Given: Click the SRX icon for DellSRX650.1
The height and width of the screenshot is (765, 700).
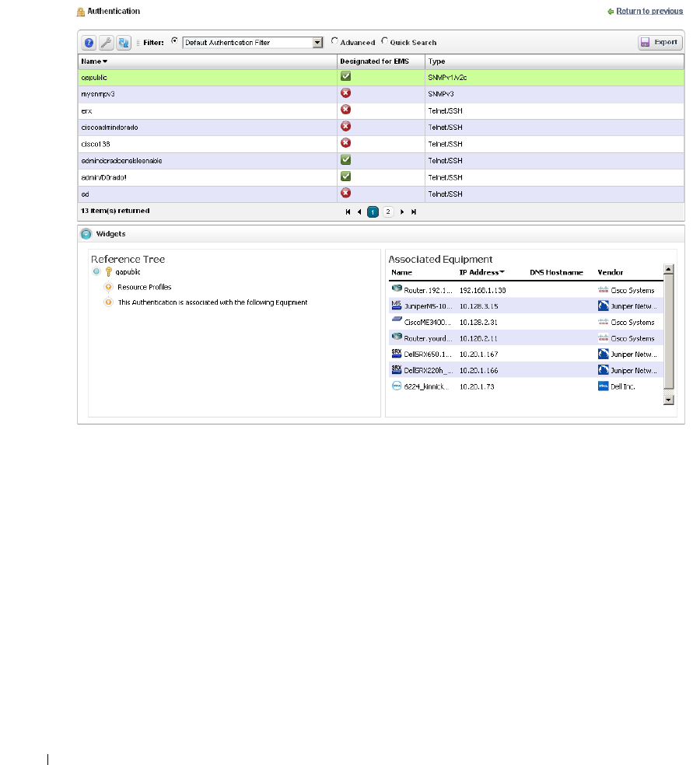Looking at the screenshot, I should (397, 354).
